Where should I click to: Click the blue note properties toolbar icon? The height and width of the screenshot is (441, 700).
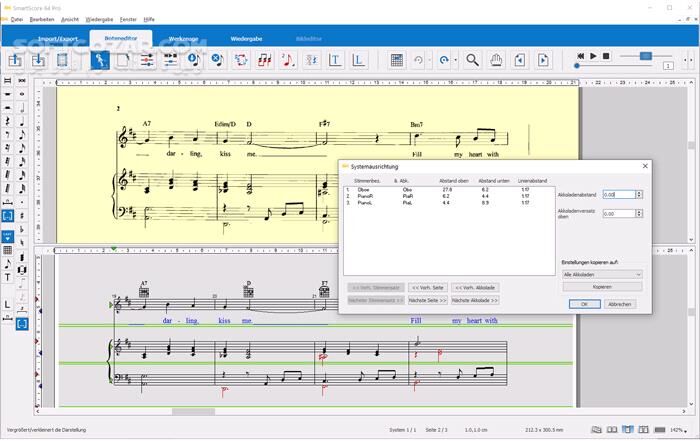[x=194, y=60]
